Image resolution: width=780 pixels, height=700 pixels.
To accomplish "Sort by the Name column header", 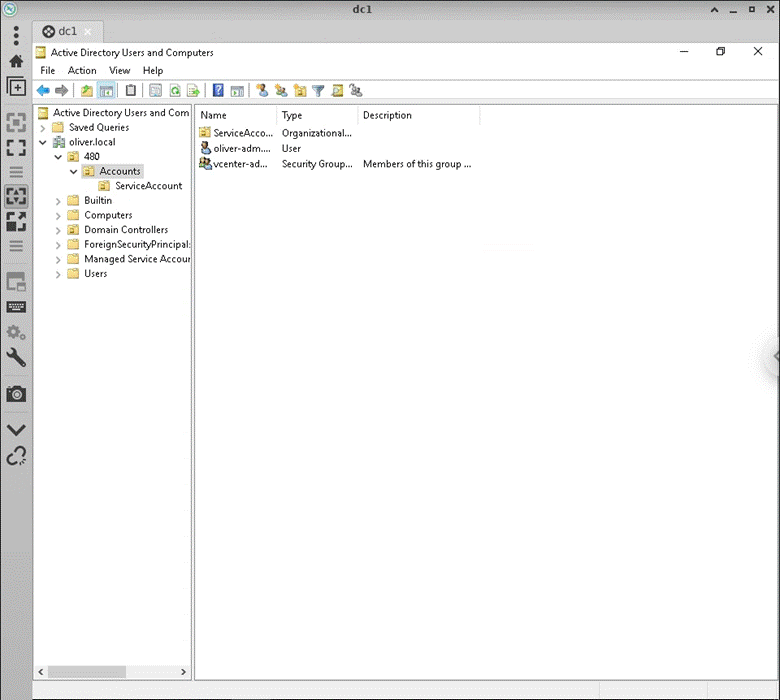I will (236, 115).
